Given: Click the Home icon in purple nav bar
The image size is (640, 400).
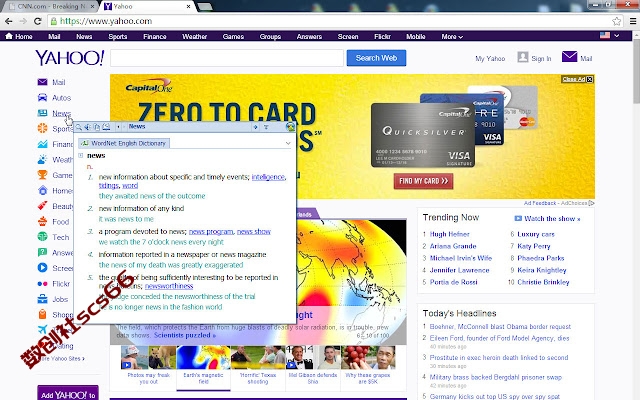Looking at the screenshot, I should tap(9, 36).
